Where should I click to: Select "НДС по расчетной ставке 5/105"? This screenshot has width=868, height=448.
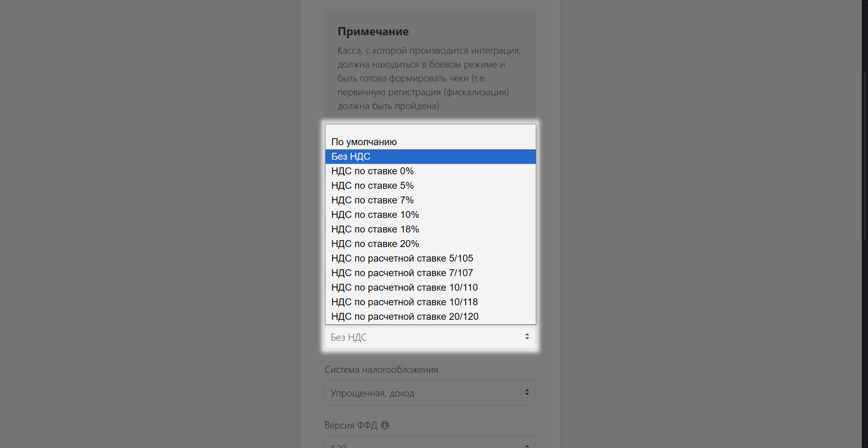(402, 258)
